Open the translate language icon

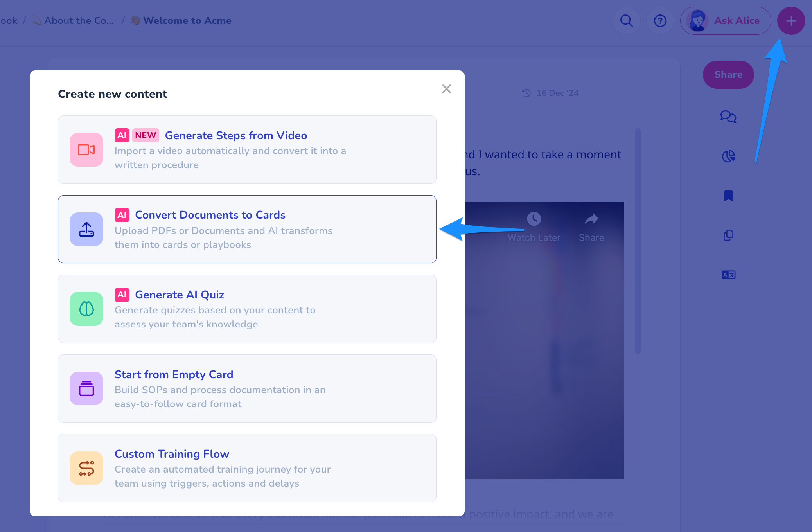coord(728,275)
